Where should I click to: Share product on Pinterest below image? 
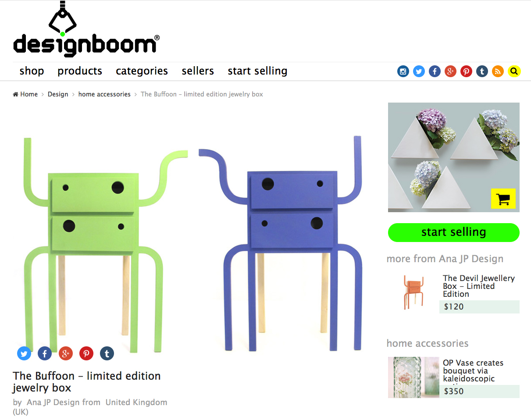pyautogui.click(x=86, y=353)
